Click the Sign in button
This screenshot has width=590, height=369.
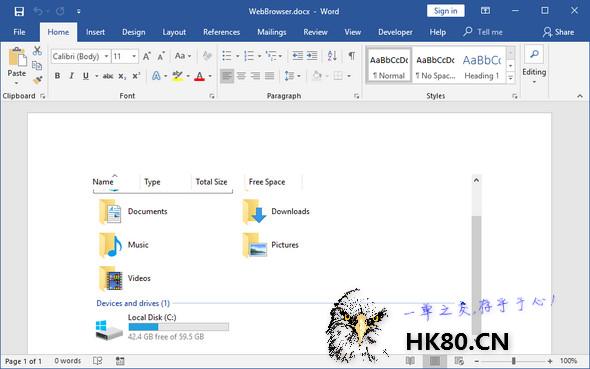(446, 11)
